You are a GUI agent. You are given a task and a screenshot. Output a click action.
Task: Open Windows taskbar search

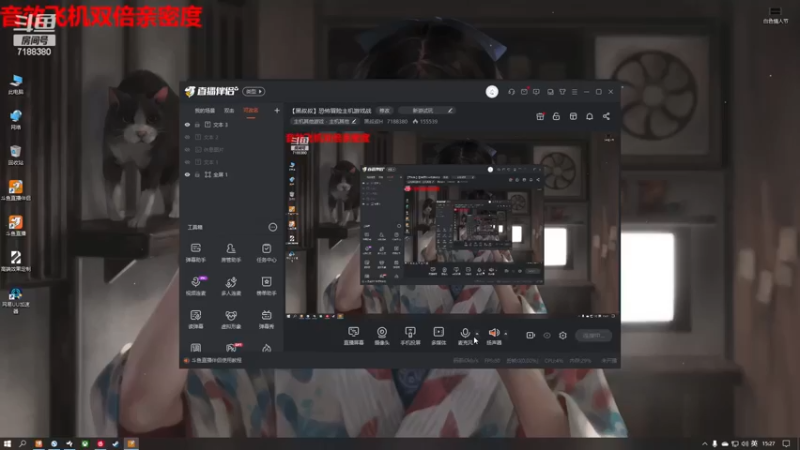click(x=22, y=444)
